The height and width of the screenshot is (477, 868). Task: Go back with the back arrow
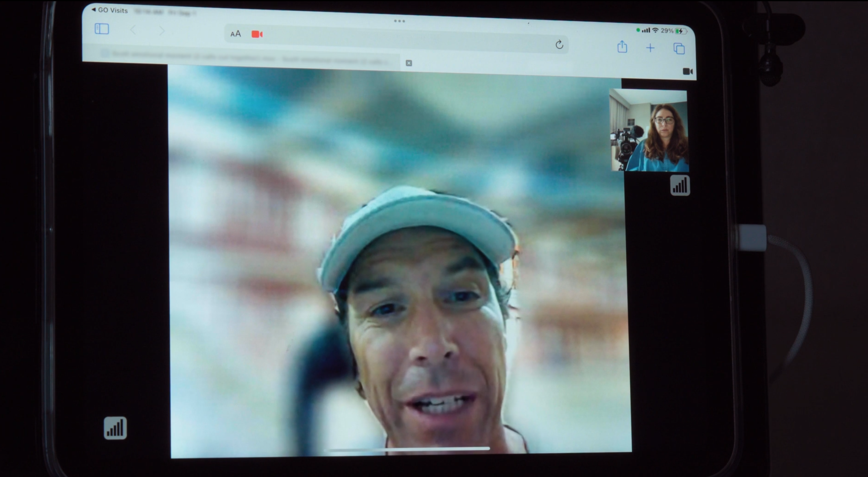[x=133, y=30]
